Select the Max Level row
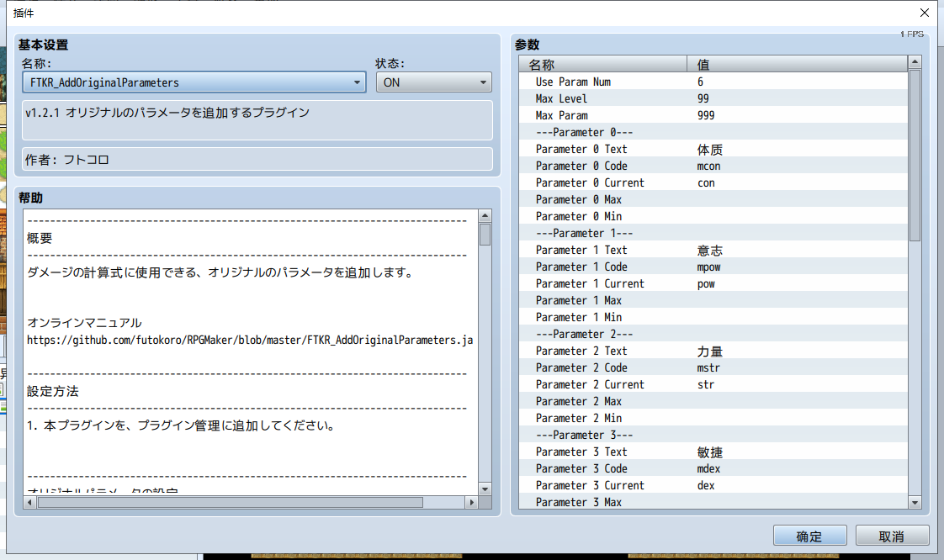The height and width of the screenshot is (560, 944). coord(713,98)
